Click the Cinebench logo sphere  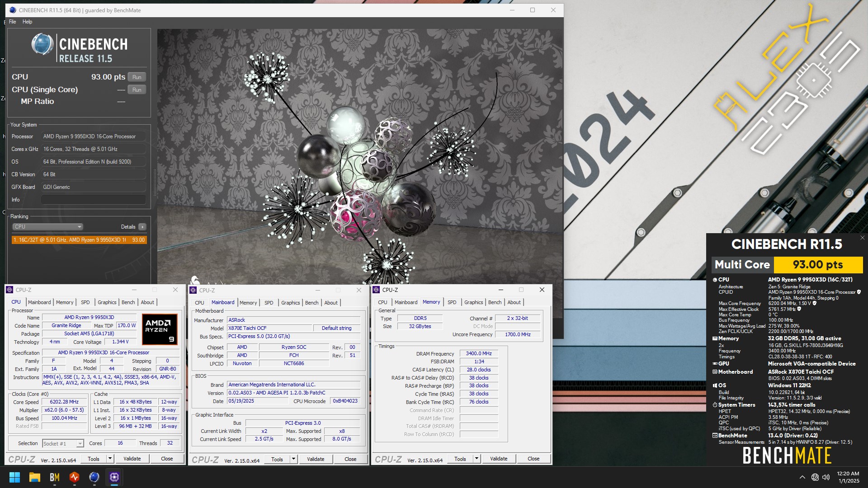pos(42,45)
